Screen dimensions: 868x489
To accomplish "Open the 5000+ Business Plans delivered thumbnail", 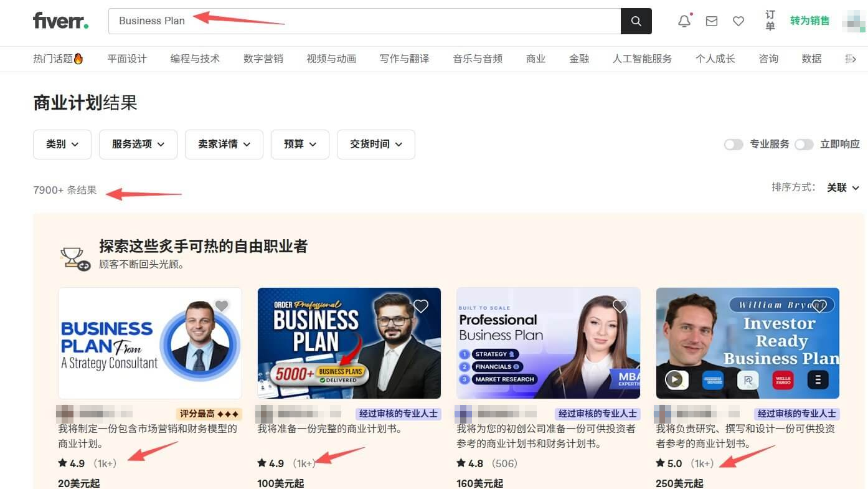I will point(349,343).
